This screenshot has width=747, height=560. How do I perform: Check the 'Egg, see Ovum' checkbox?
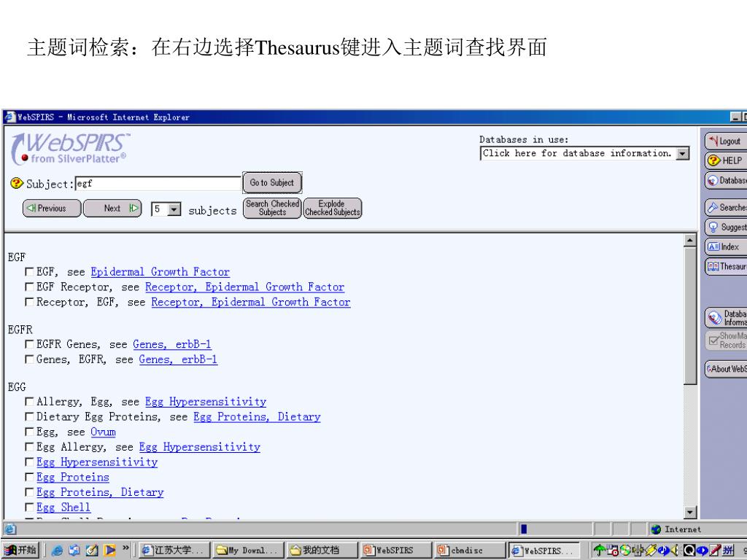[29, 432]
